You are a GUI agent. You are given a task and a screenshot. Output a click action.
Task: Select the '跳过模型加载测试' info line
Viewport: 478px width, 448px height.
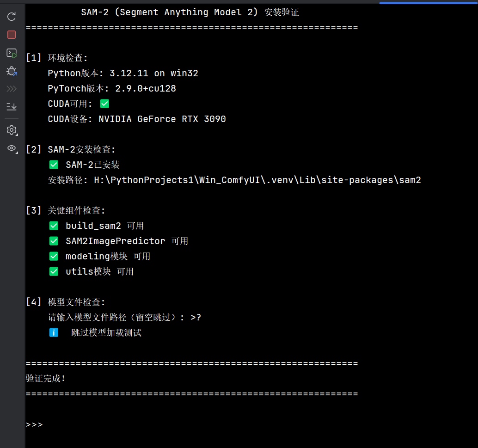point(95,332)
